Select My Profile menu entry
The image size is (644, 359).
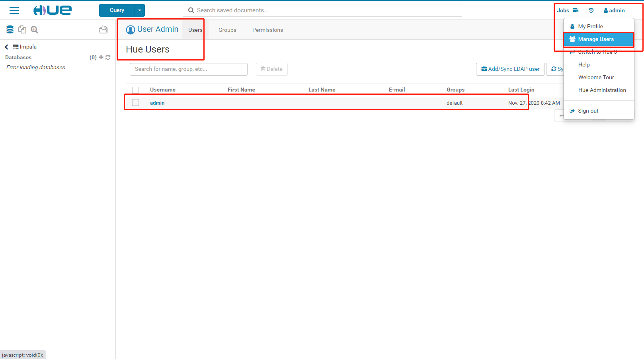tap(599, 26)
